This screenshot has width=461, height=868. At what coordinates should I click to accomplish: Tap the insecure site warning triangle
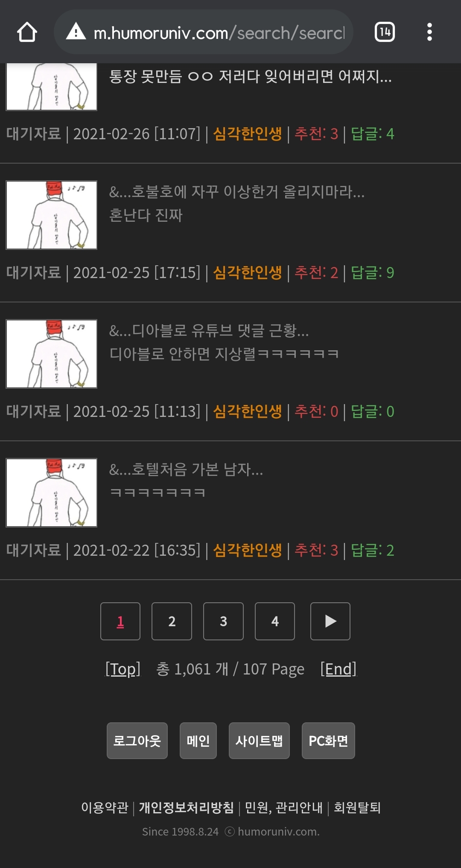pos(76,32)
